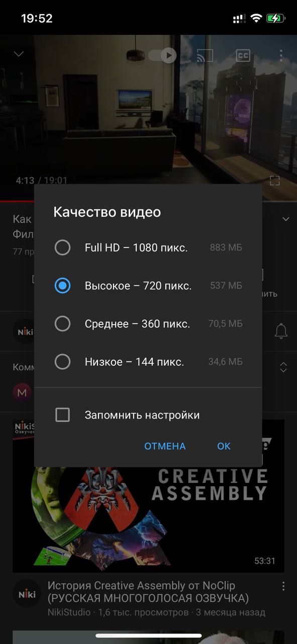Open the Creative Assembly video thumbnail
The image size is (297, 644).
(x=148, y=496)
